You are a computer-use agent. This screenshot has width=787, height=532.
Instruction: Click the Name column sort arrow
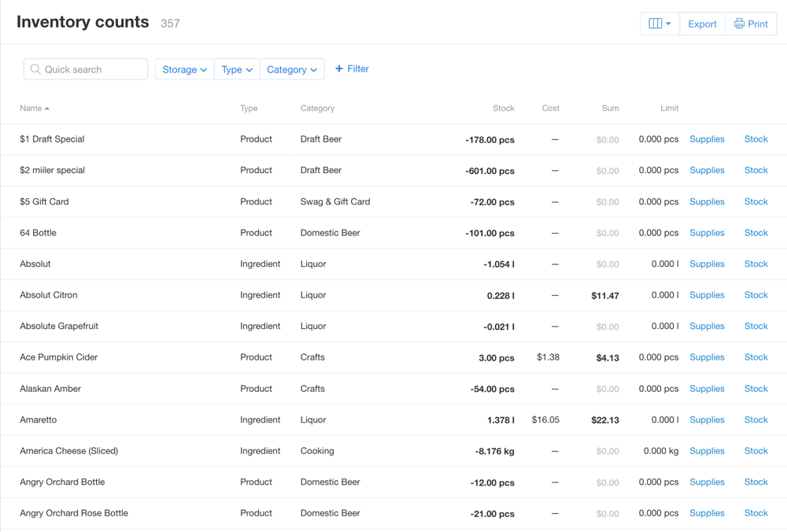(47, 109)
